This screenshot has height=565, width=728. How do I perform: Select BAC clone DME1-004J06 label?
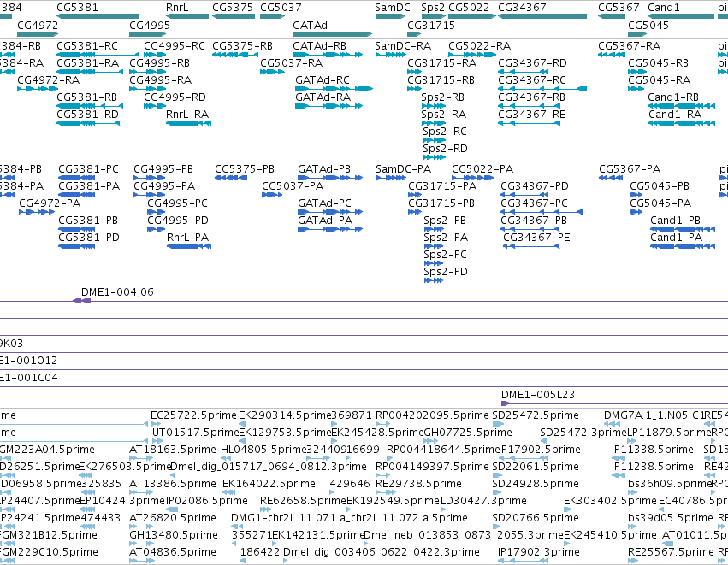(117, 292)
